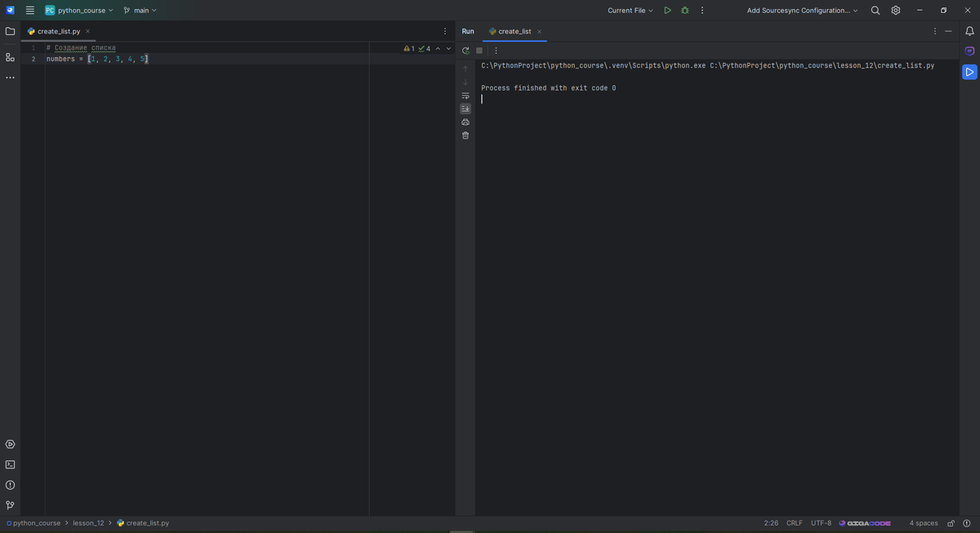Expand the Current File run configuration
Screen dimensions: 980x533
(x=630, y=11)
